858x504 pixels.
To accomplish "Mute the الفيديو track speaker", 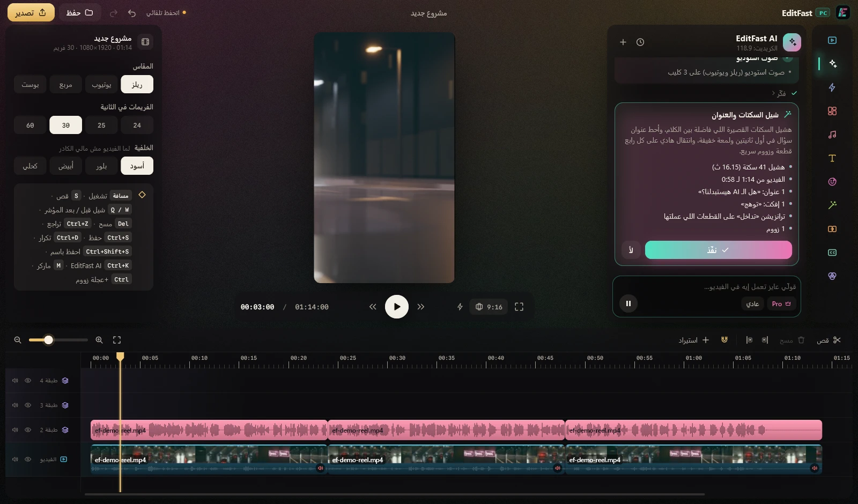I will click(15, 459).
